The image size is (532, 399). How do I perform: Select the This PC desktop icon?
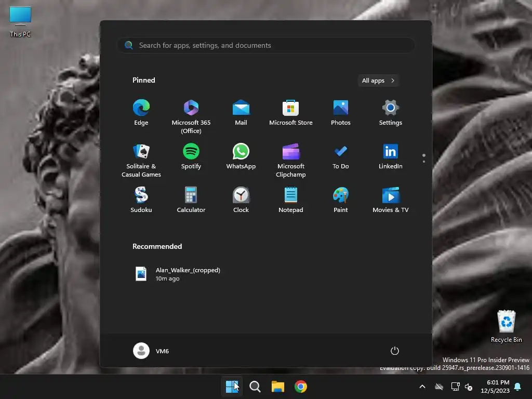[20, 21]
